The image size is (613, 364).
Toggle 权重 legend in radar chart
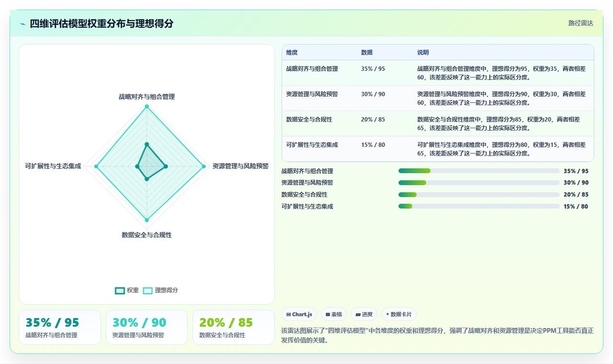click(127, 290)
